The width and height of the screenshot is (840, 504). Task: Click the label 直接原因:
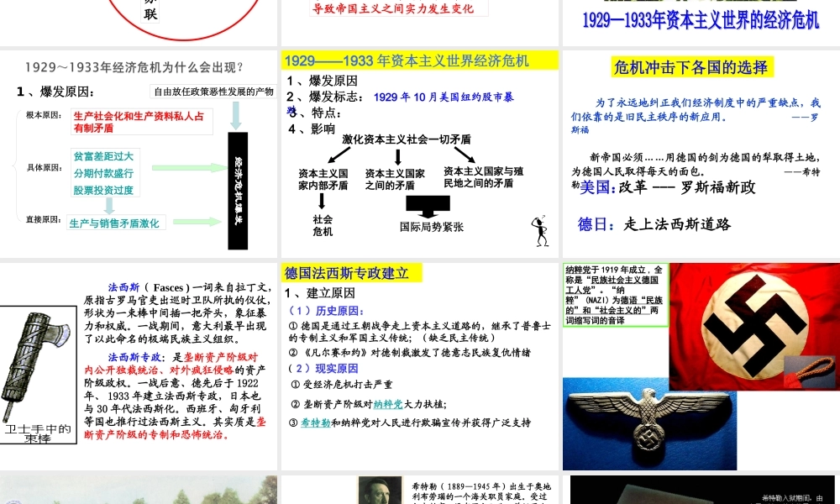pos(44,219)
